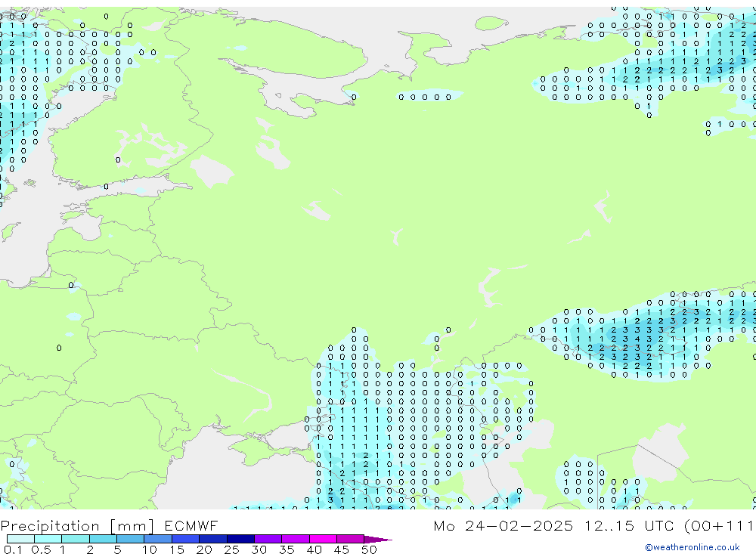
Task: Click the 'Precipitation' title word
Action: pyautogui.click(x=50, y=526)
